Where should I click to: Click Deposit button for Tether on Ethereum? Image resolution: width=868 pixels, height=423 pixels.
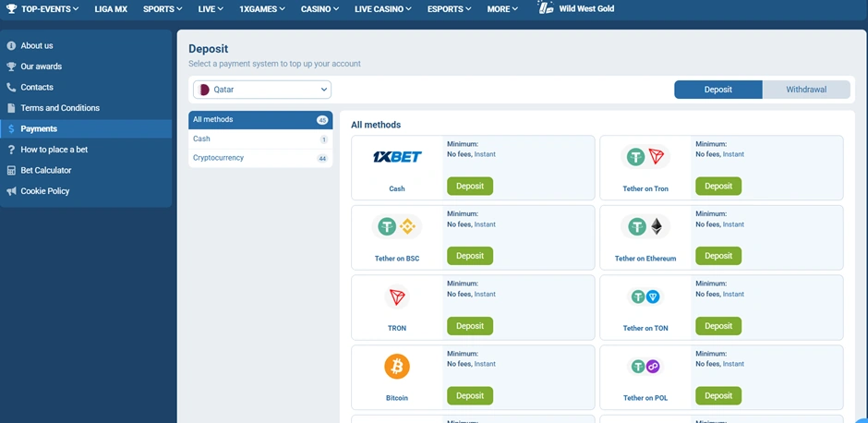[718, 256]
